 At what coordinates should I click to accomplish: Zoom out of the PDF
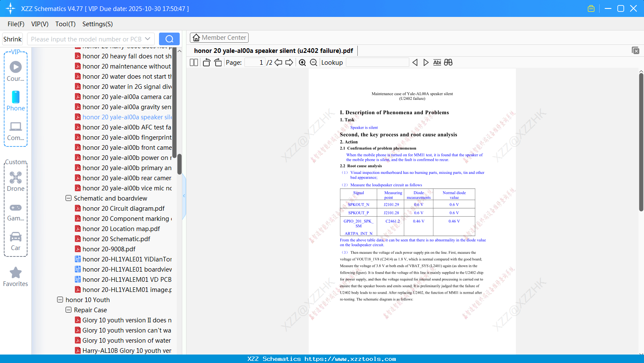coord(313,63)
